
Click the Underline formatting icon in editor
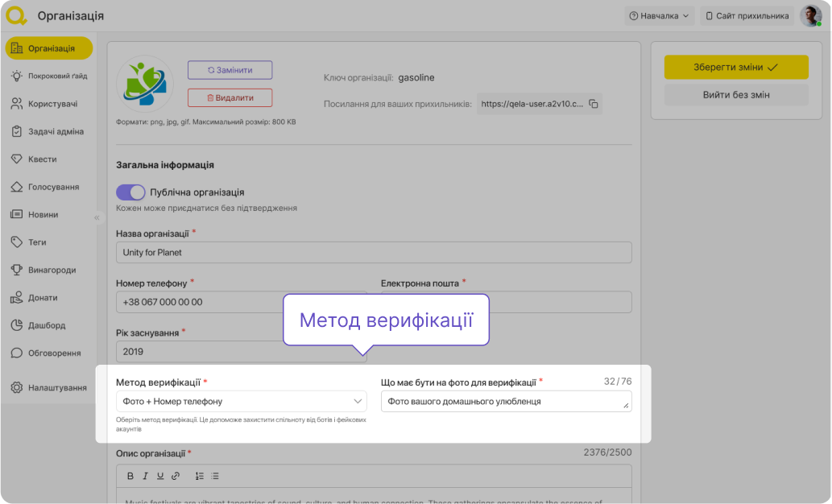point(160,476)
